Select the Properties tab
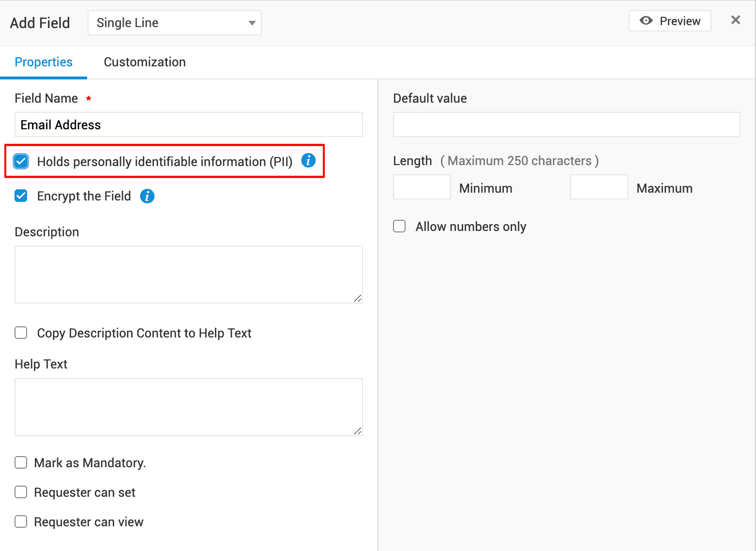The height and width of the screenshot is (551, 756). (x=44, y=62)
